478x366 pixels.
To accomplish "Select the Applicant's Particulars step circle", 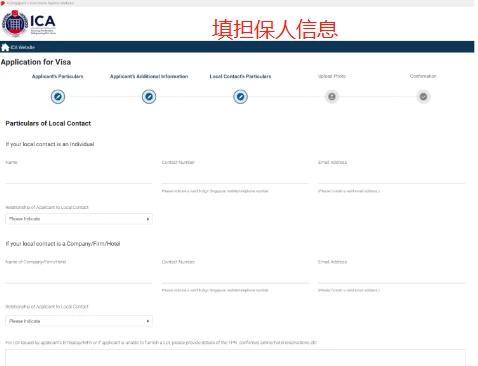I will click(58, 97).
